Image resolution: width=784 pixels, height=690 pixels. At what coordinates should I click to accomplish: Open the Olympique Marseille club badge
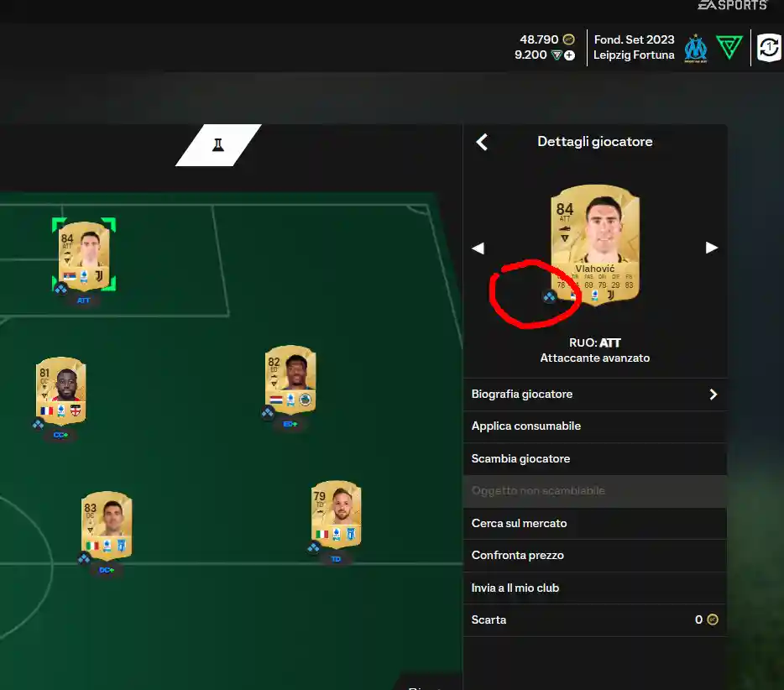coord(696,48)
